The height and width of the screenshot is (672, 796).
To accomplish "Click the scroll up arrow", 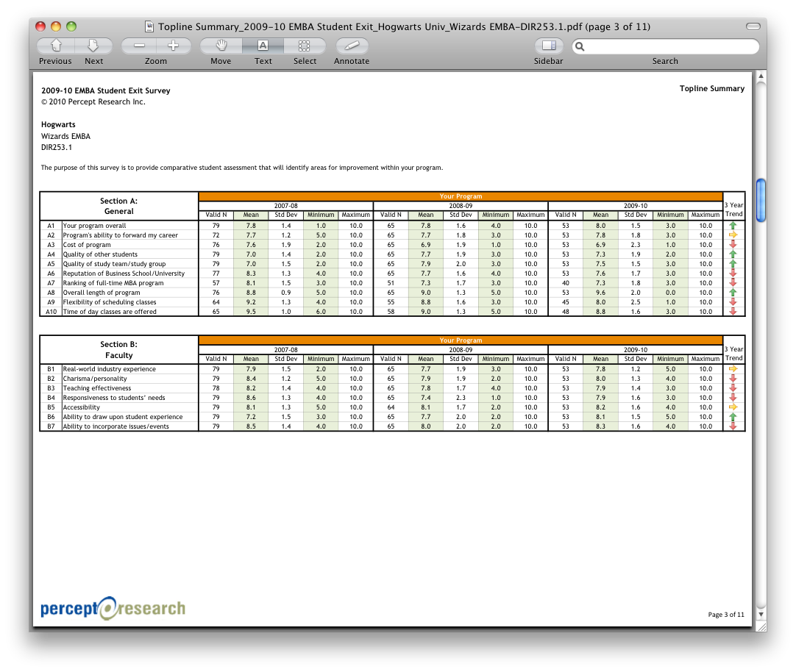I will tap(761, 76).
